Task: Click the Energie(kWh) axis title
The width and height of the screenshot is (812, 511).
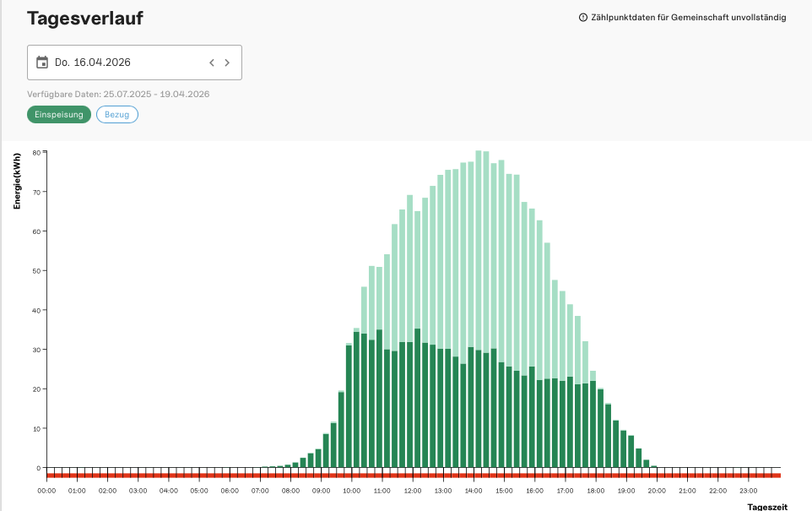Action: click(x=17, y=181)
